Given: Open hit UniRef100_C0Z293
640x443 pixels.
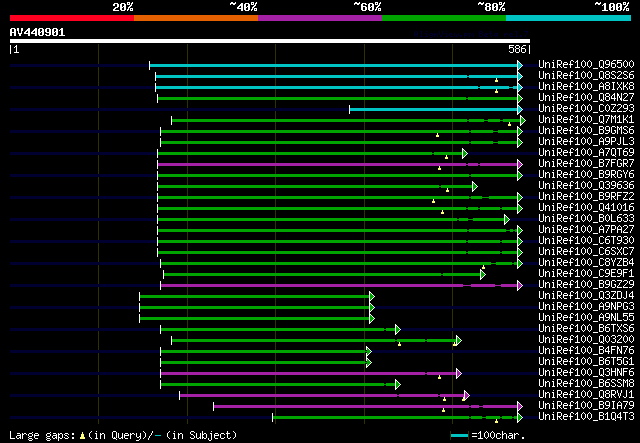Looking at the screenshot, I should (586, 109).
